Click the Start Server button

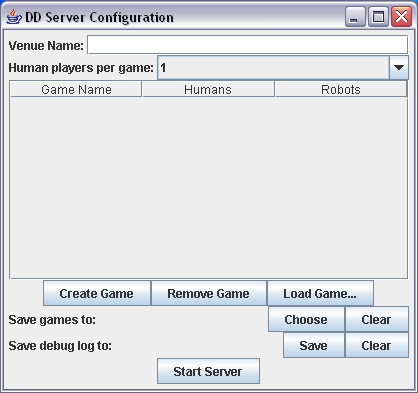click(208, 371)
